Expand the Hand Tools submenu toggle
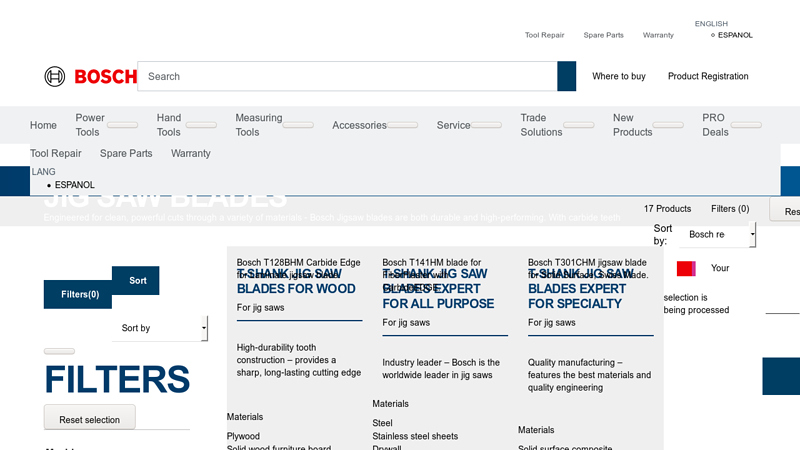The height and width of the screenshot is (450, 800). pos(201,125)
